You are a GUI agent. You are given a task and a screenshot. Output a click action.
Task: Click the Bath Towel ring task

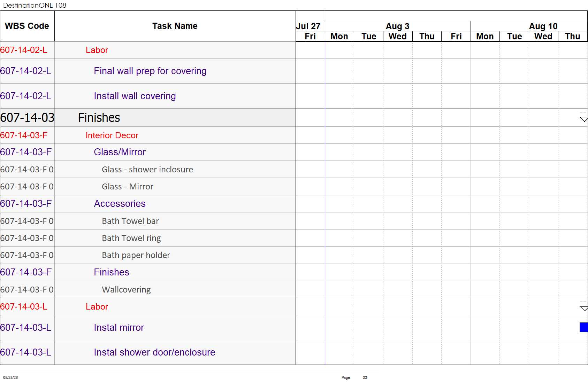(131, 238)
